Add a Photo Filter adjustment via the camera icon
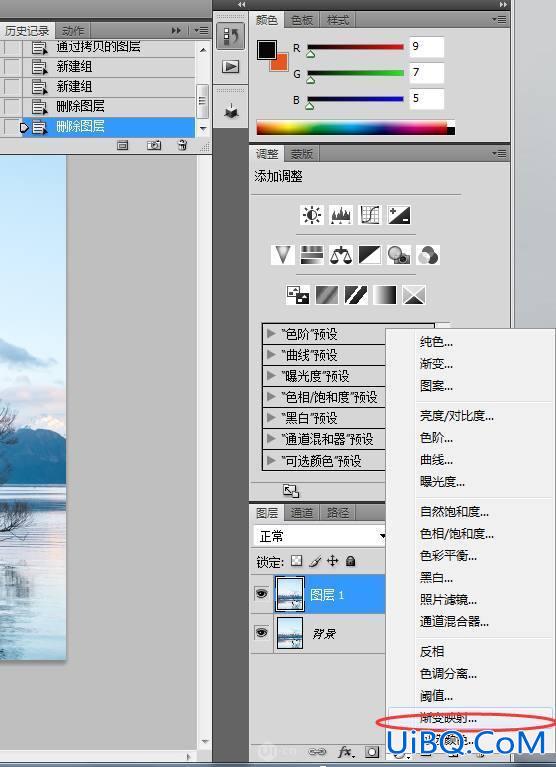556x767 pixels. pyautogui.click(x=399, y=255)
